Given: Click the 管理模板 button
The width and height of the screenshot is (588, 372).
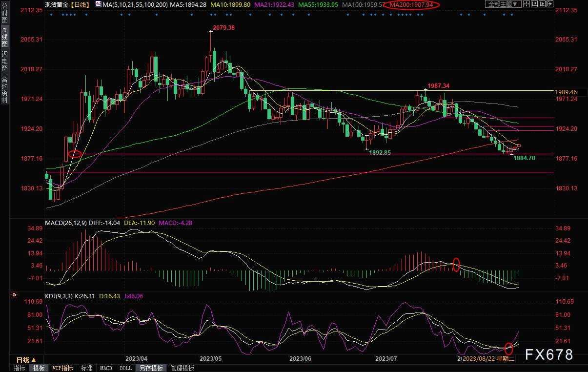Looking at the screenshot, I should pyautogui.click(x=182, y=368).
